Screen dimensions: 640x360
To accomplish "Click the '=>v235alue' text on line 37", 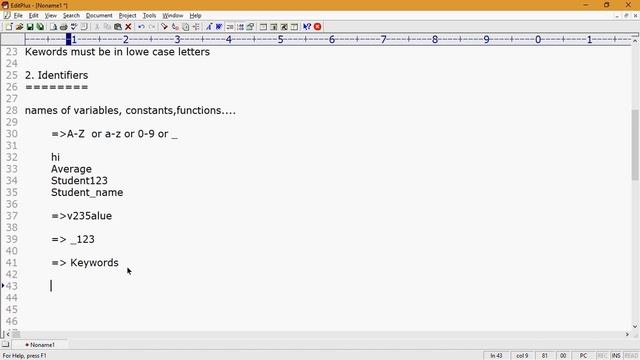I will [x=82, y=216].
